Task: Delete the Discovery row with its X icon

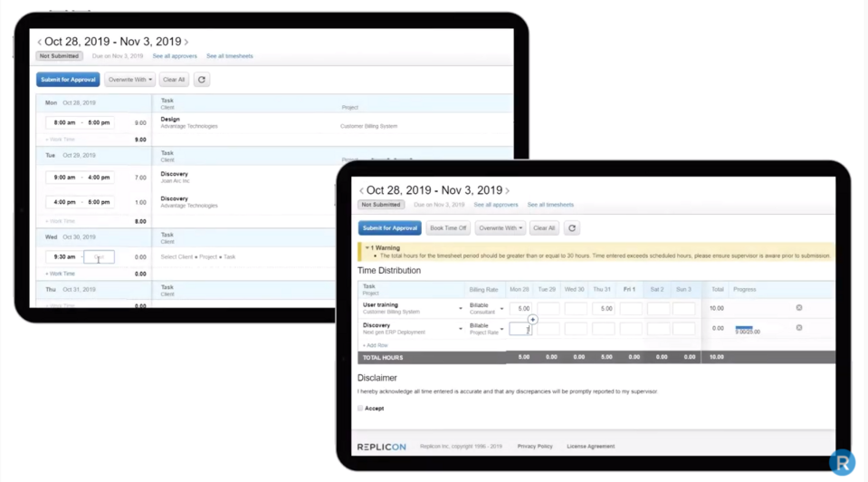Action: pyautogui.click(x=799, y=328)
